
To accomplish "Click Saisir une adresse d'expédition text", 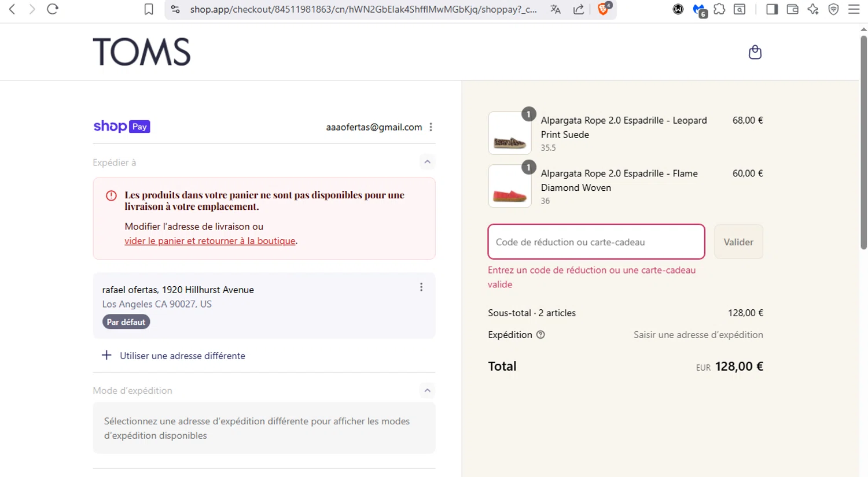I will (698, 335).
